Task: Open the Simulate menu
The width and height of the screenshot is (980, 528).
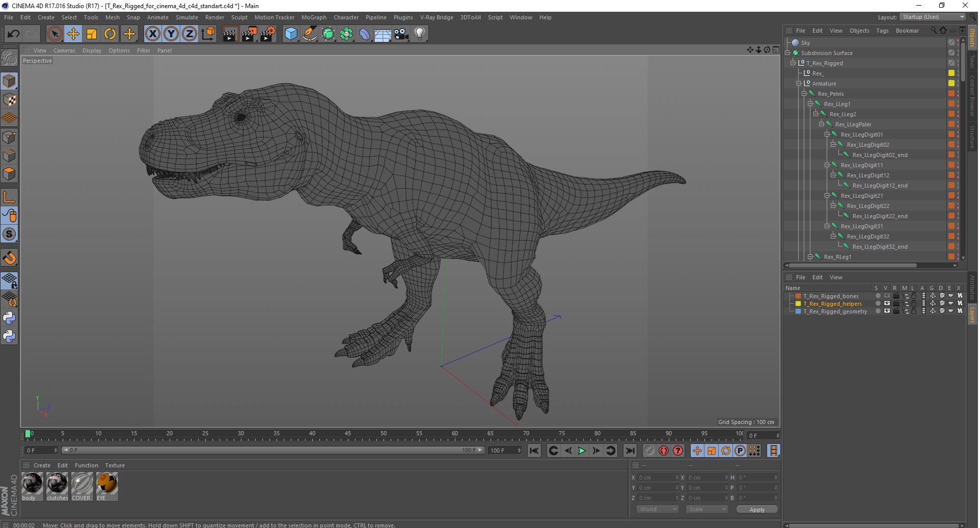Action: click(x=187, y=17)
